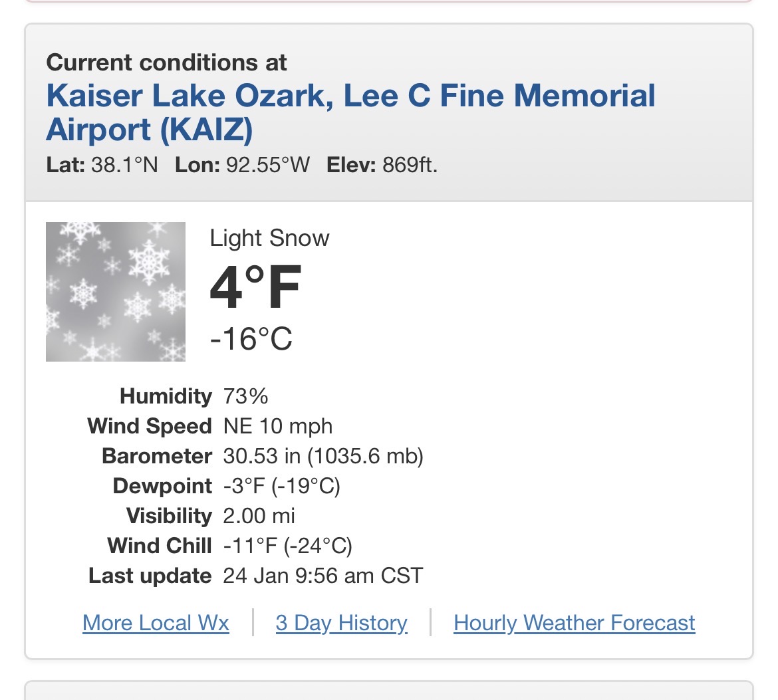Click the Last update timestamp
This screenshot has height=700, width=778.
323,576
